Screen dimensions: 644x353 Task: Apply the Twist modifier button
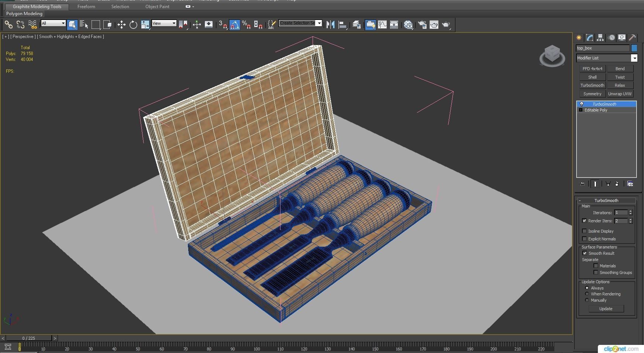(620, 77)
